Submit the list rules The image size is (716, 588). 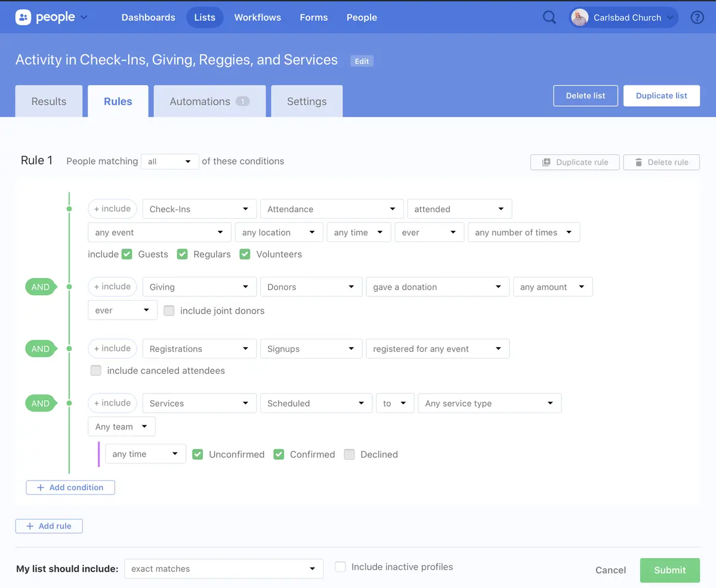coord(670,570)
